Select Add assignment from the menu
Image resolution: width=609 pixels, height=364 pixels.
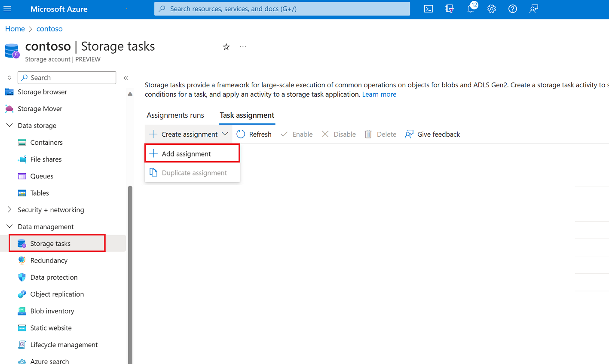click(186, 153)
